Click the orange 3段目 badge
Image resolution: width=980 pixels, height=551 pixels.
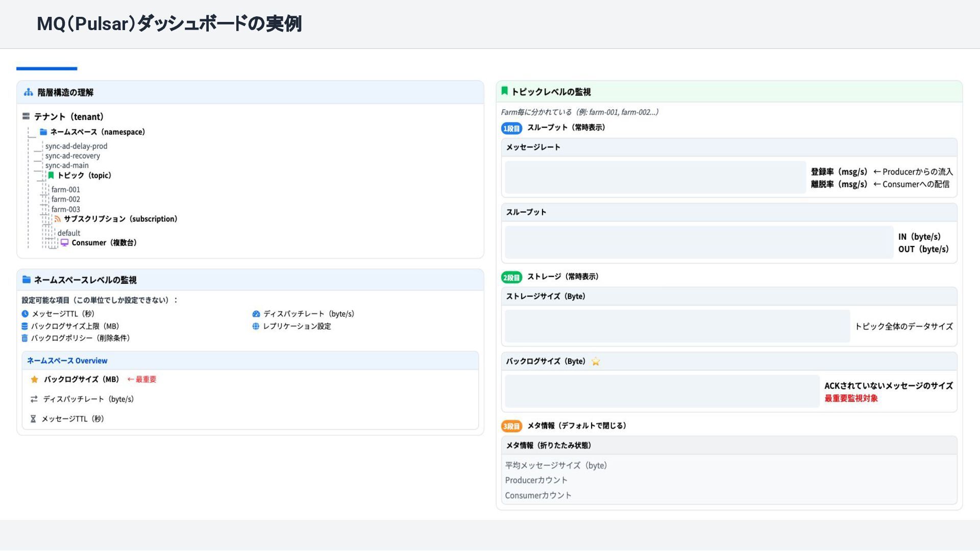pos(511,426)
